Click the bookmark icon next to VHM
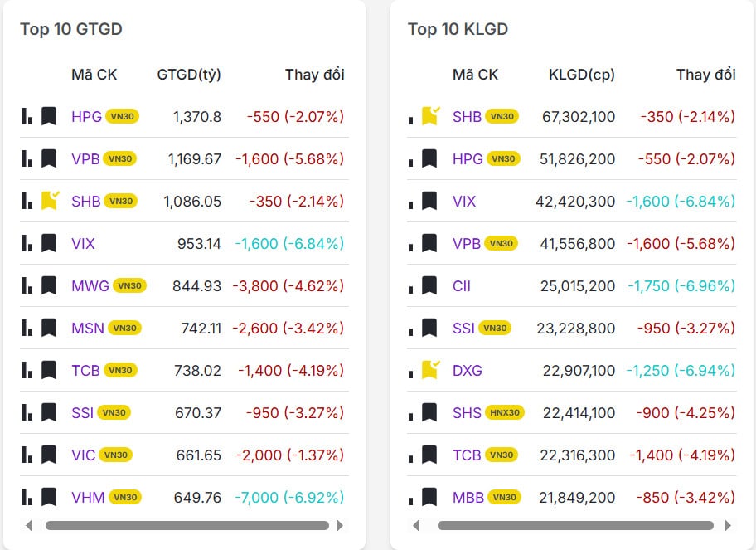The width and height of the screenshot is (756, 550). pos(48,497)
